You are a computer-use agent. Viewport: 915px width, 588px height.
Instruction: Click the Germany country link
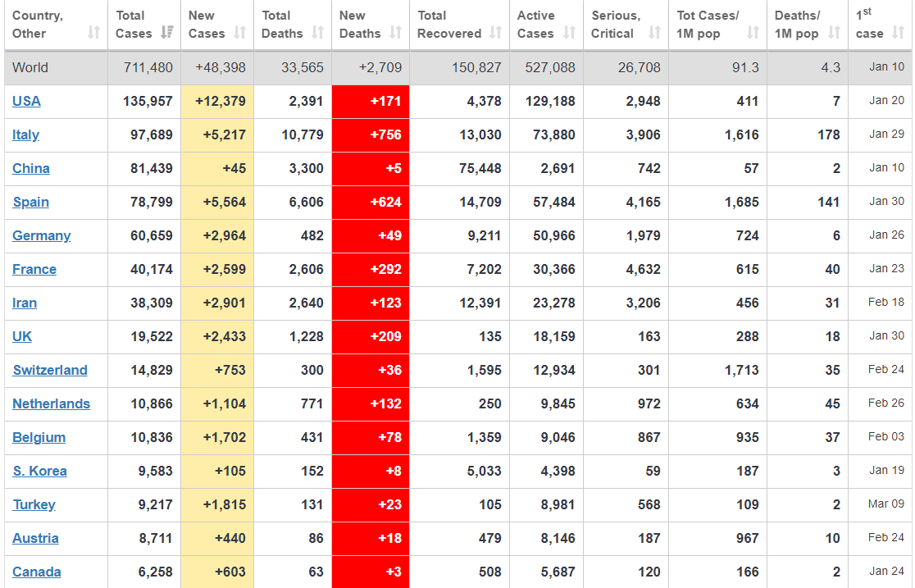click(41, 235)
